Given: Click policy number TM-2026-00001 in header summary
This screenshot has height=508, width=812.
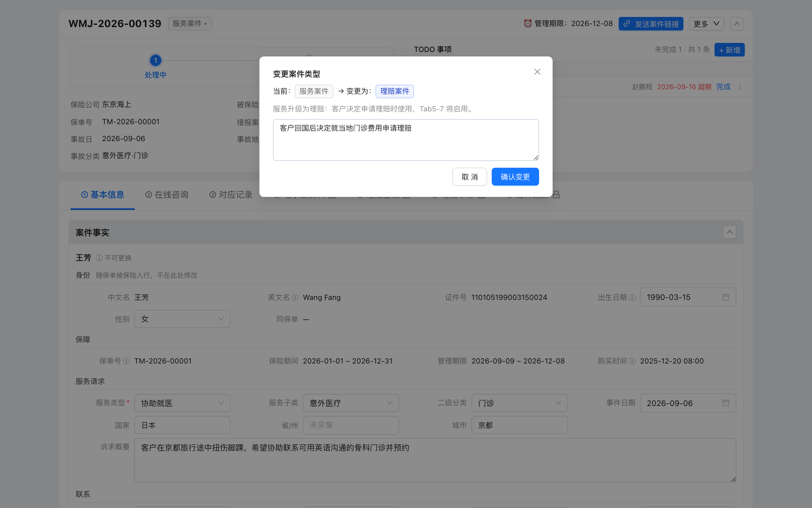Looking at the screenshot, I should tap(131, 122).
